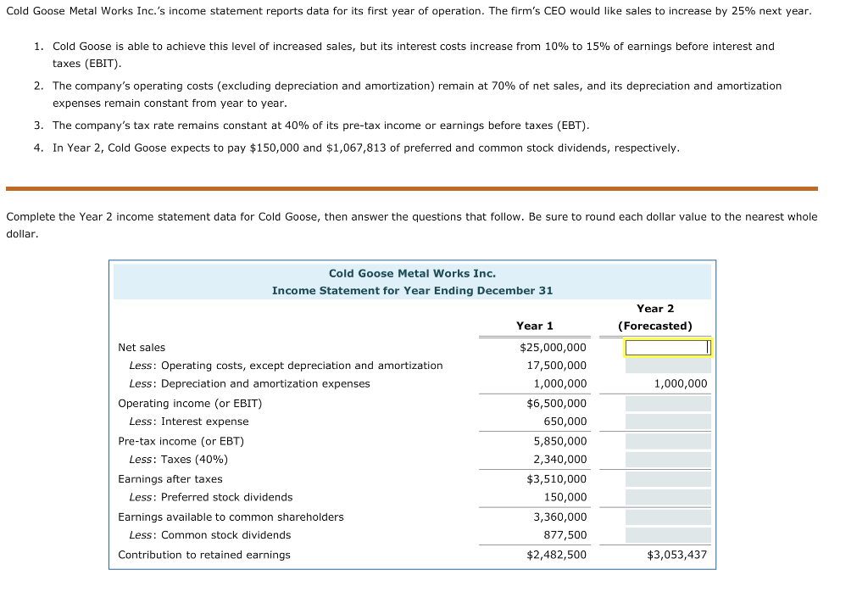Click the Net sales row label
868x592 pixels.
coord(141,347)
